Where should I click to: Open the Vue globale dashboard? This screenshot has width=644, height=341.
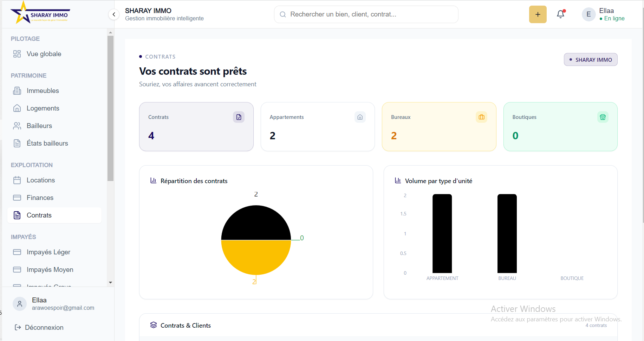click(x=44, y=54)
